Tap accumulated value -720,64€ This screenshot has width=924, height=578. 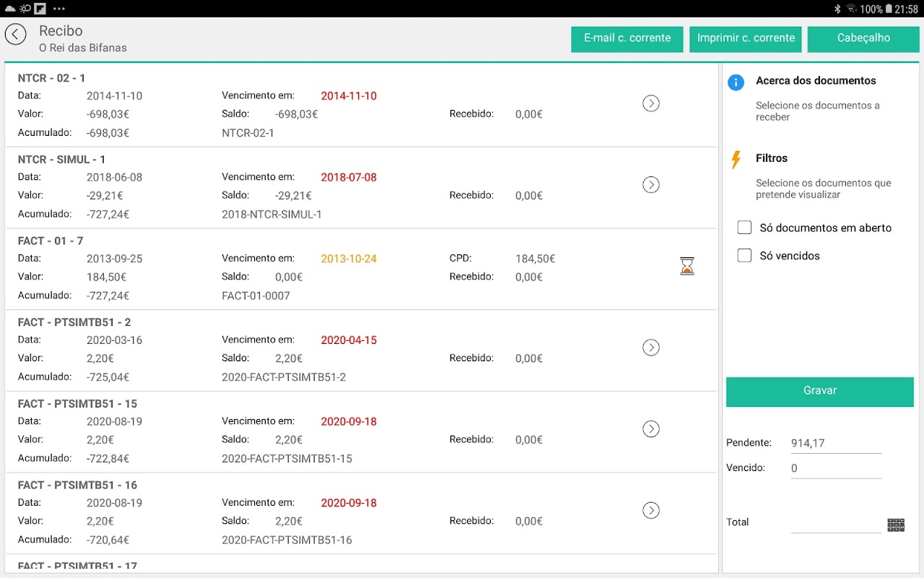(108, 540)
